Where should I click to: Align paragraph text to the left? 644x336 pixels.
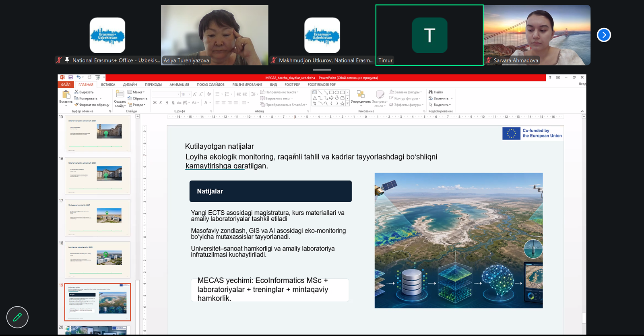217,103
